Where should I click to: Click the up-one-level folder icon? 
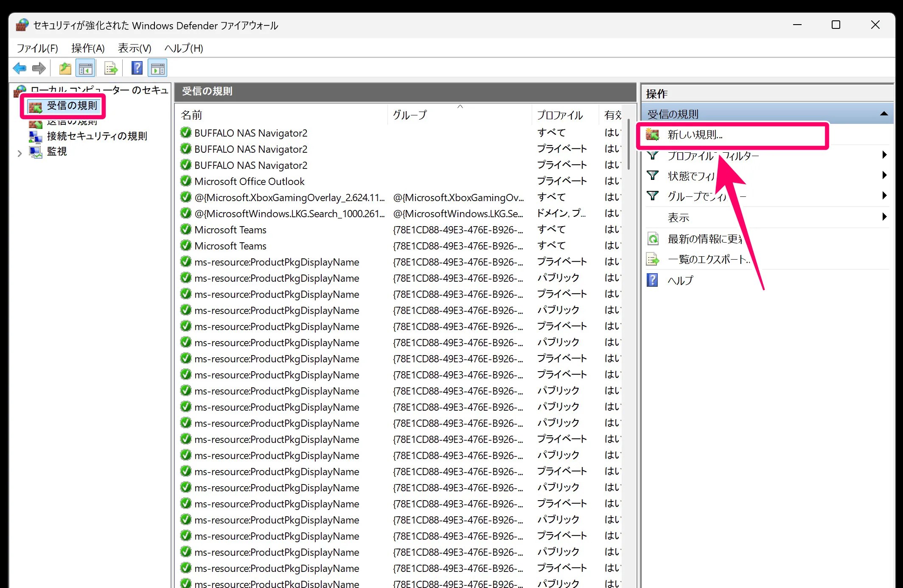(x=65, y=68)
